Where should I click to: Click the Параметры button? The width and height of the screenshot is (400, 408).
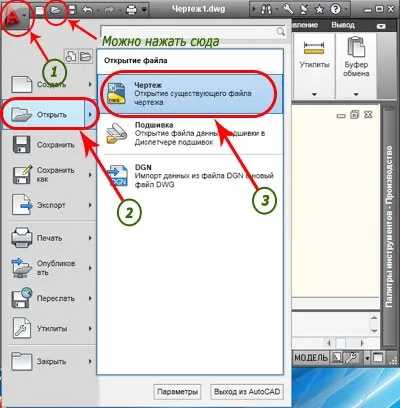(x=177, y=392)
